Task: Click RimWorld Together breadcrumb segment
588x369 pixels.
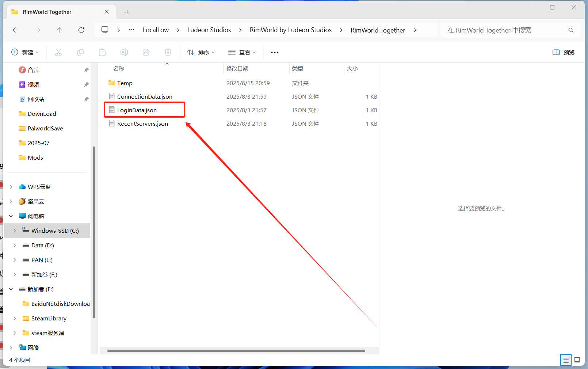Action: click(x=378, y=30)
